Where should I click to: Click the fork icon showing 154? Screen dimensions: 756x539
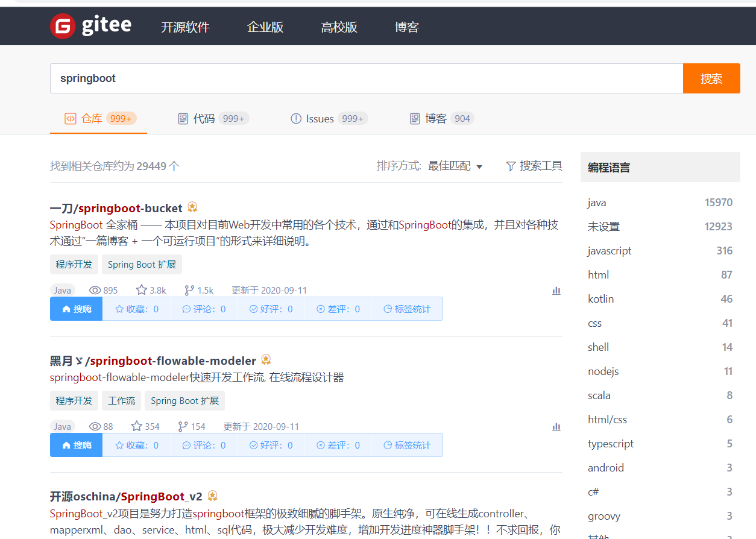tap(183, 426)
